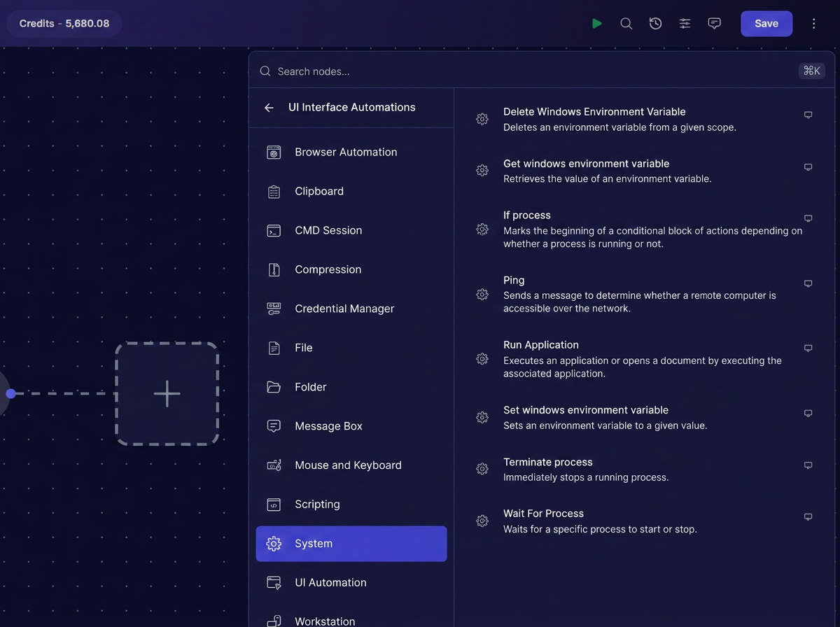Click the UI Automation icon
840x627 pixels.
(x=274, y=583)
